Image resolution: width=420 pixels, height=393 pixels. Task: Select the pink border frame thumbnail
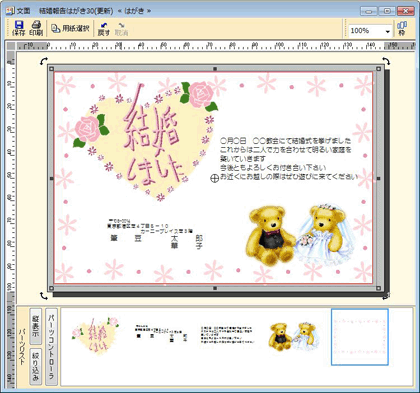point(360,337)
